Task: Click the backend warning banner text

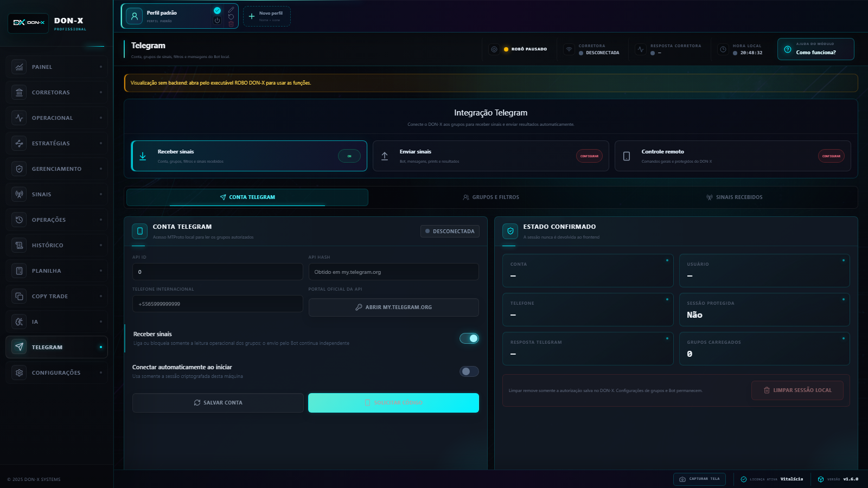Action: (221, 83)
